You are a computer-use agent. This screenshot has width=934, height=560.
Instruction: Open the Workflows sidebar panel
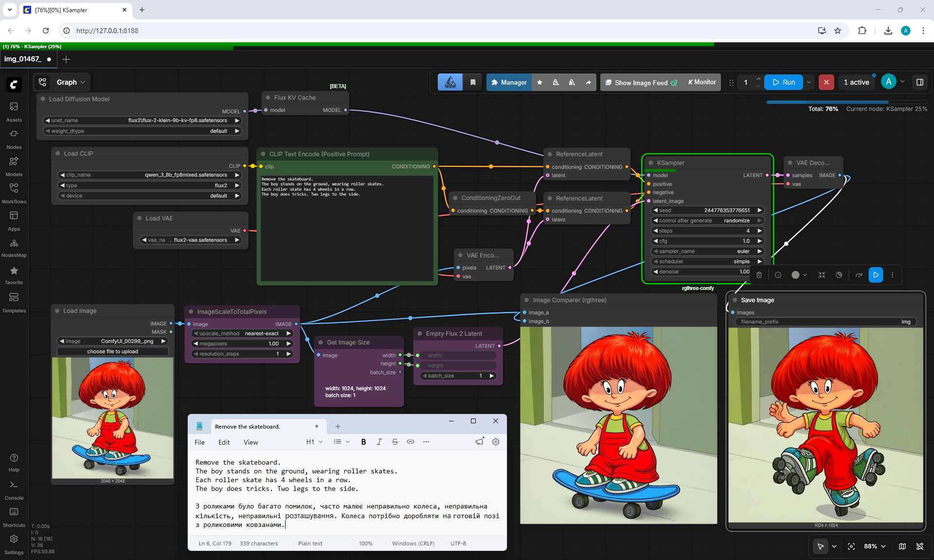coord(14,194)
